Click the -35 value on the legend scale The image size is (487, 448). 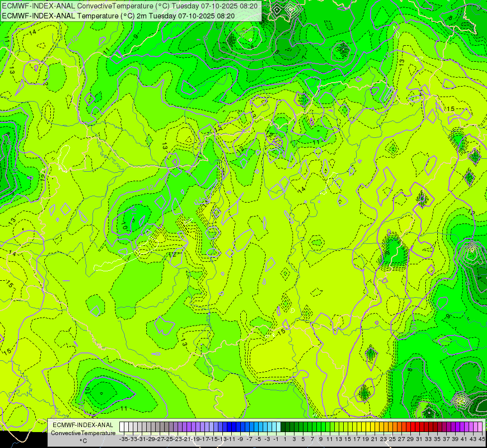[124, 440]
